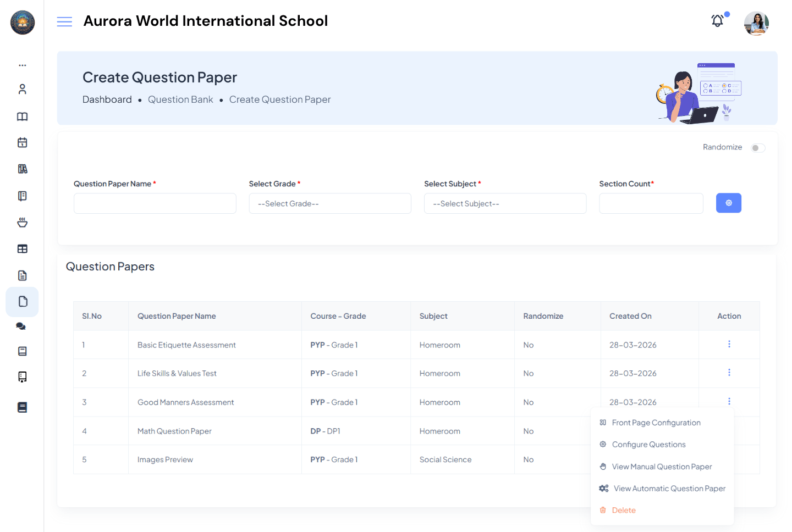Click the food bowl icon in the sidebar
The width and height of the screenshot is (792, 532).
point(22,222)
